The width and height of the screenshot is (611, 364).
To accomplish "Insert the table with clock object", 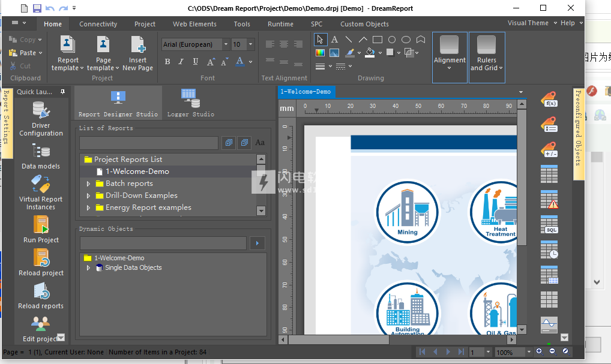I will (x=549, y=249).
